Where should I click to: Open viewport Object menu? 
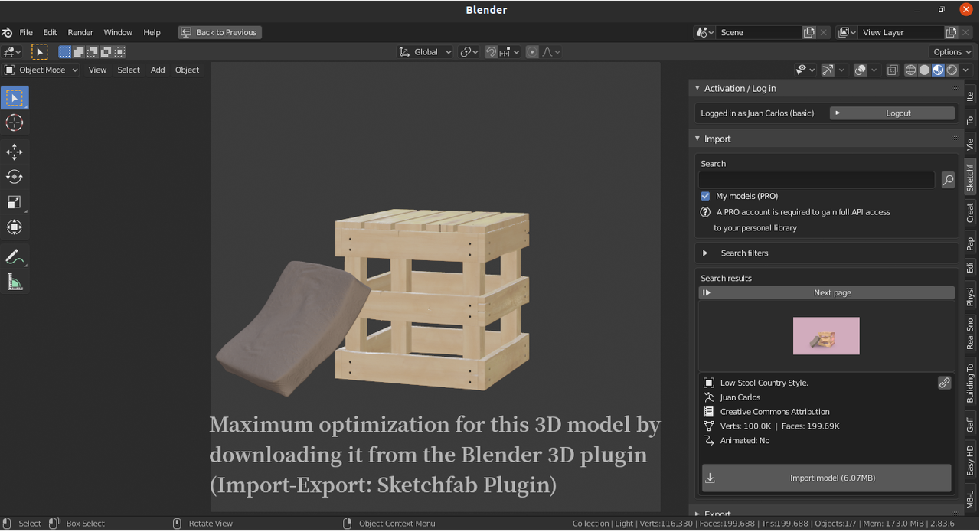click(x=187, y=70)
